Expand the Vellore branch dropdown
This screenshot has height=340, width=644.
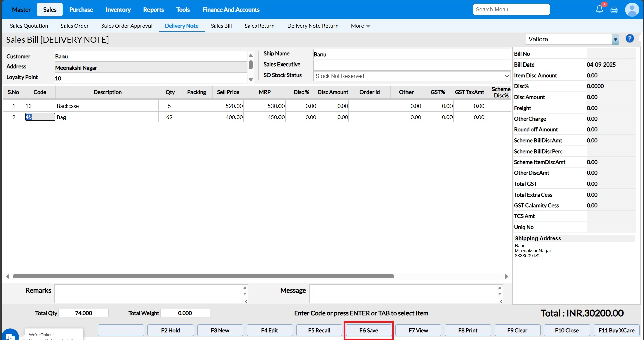[615, 39]
